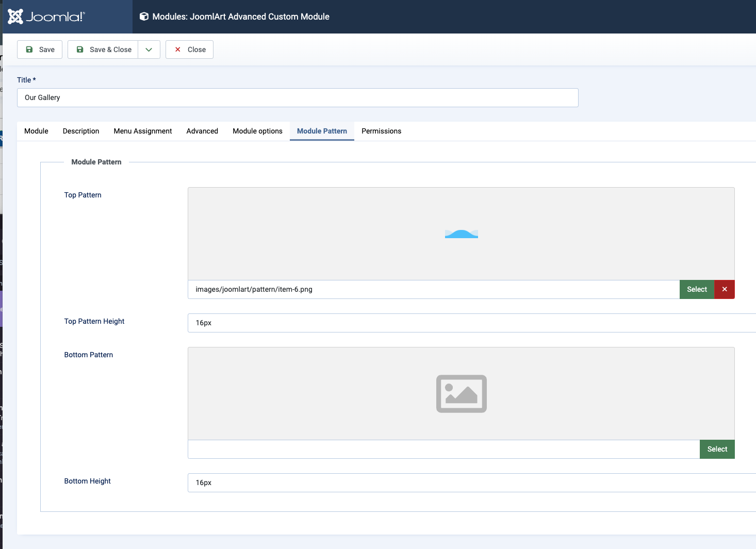
Task: Click Select button for Top Pattern
Action: tap(697, 289)
